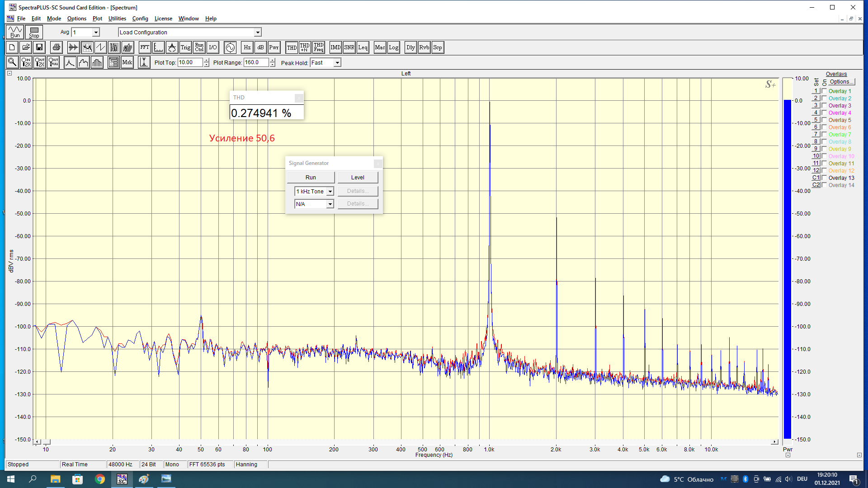Enable Overlay 5 checkbox
The image size is (868, 488).
click(x=824, y=120)
